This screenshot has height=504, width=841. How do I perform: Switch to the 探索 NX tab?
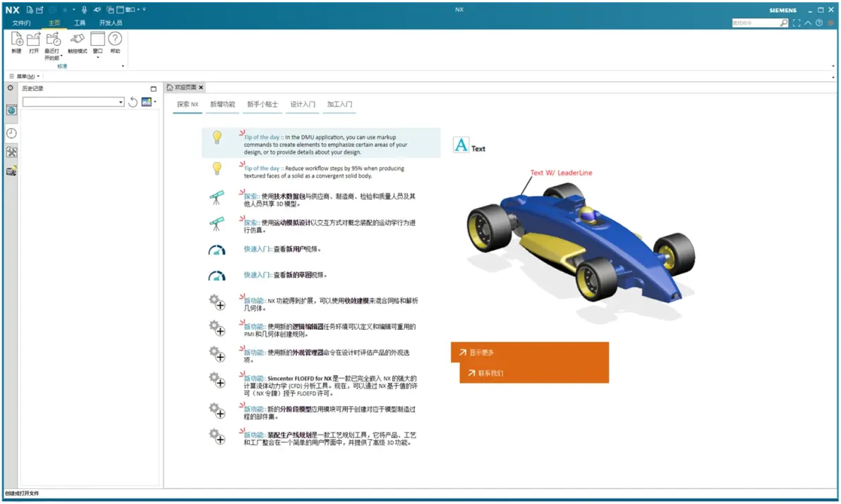tap(188, 104)
